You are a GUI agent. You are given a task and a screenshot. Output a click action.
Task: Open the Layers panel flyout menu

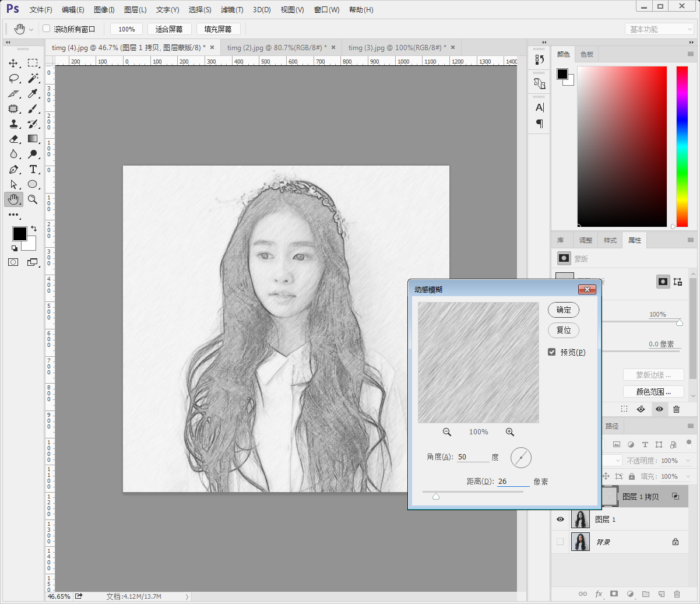pyautogui.click(x=691, y=426)
